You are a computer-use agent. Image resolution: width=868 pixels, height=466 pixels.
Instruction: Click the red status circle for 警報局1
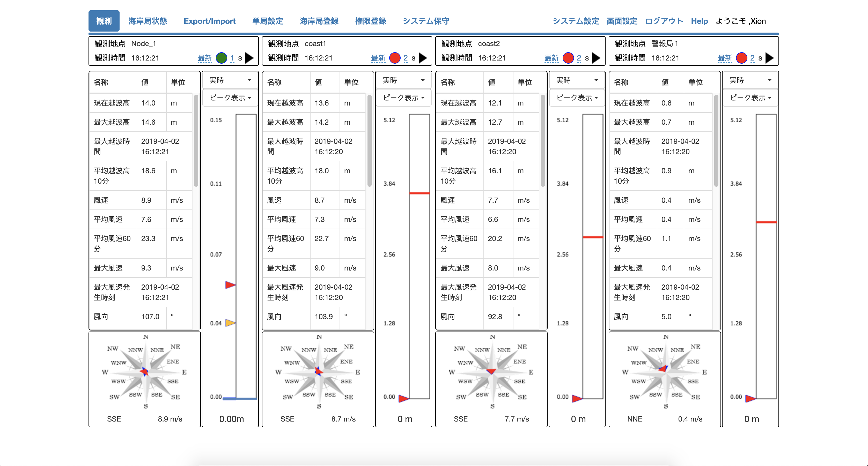click(741, 58)
